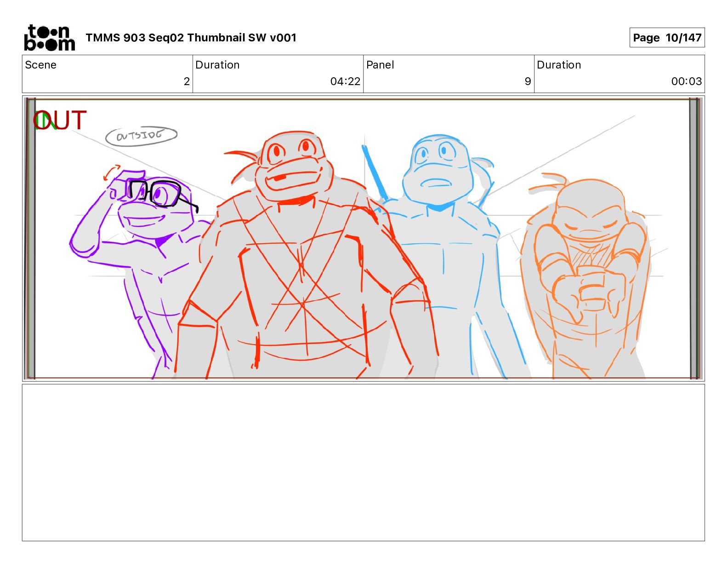728x563 pixels.
Task: Click the 'Panel' header label
Action: tap(380, 65)
